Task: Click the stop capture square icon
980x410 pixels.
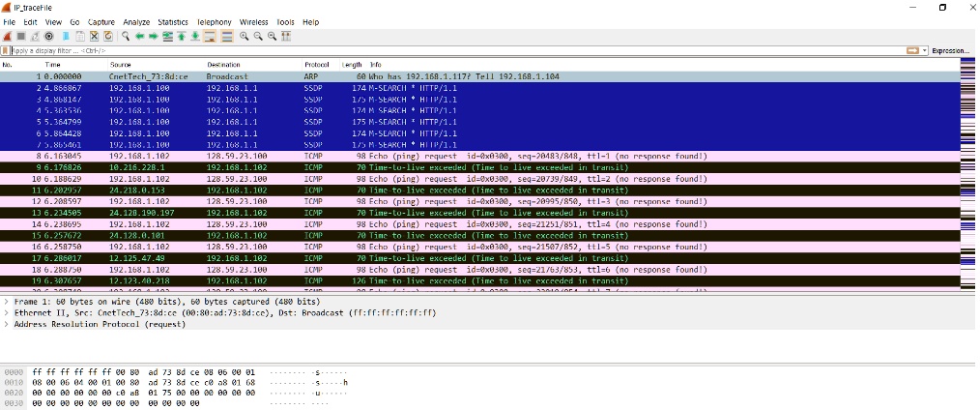Action: point(21,36)
